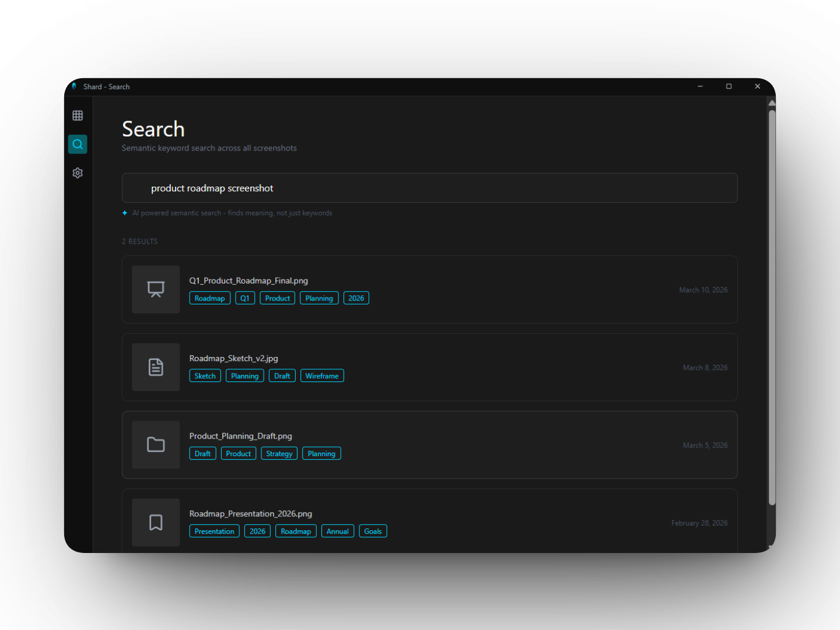Click the folder thumbnail for Product_Planning_Draft.png
Image resolution: width=840 pixels, height=630 pixels.
coord(156,444)
